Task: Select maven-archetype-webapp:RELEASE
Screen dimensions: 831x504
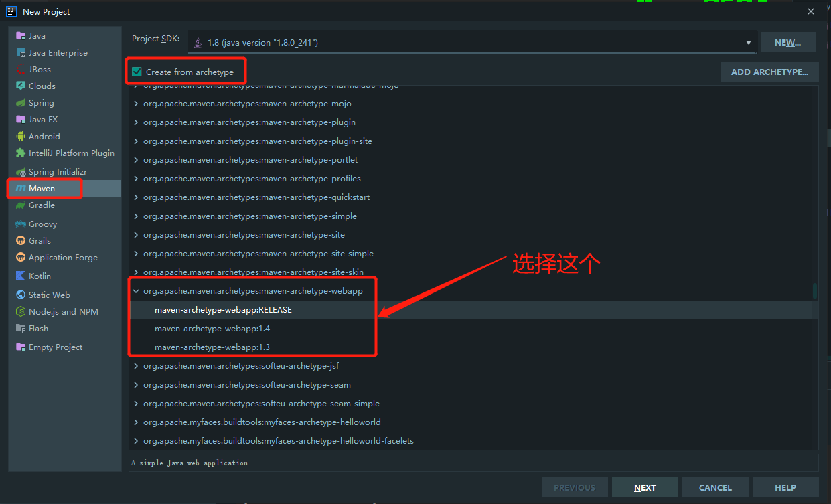Action: point(223,310)
